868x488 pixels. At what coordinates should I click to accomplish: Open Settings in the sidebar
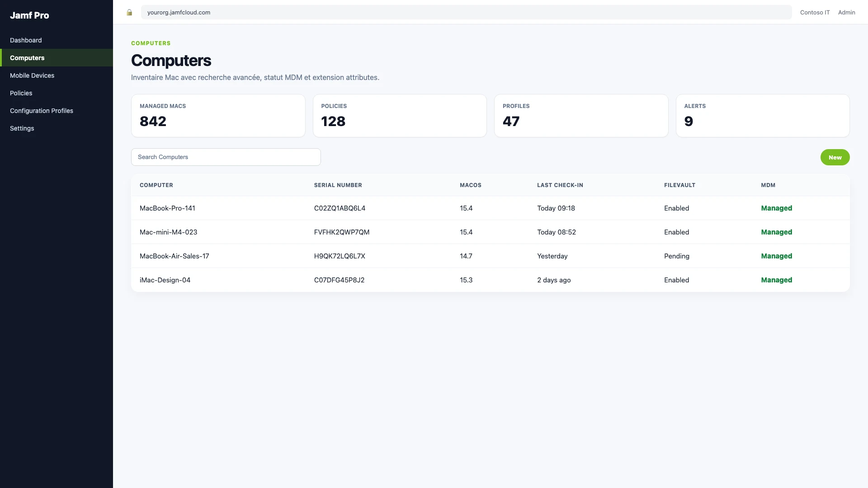point(57,128)
